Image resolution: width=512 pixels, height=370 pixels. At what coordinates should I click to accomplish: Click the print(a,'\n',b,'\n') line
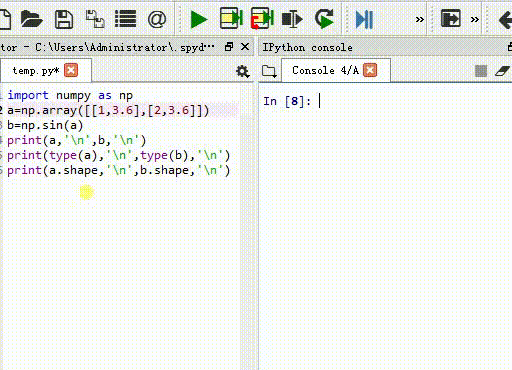click(x=77, y=140)
